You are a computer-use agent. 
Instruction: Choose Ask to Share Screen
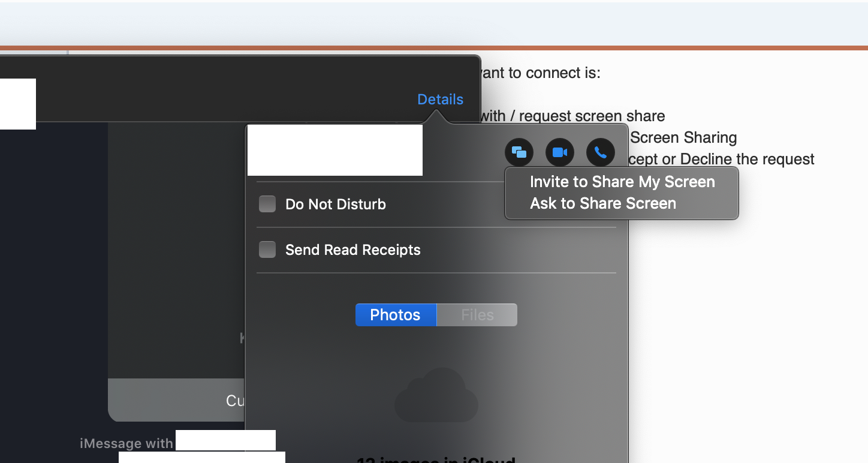coord(603,203)
